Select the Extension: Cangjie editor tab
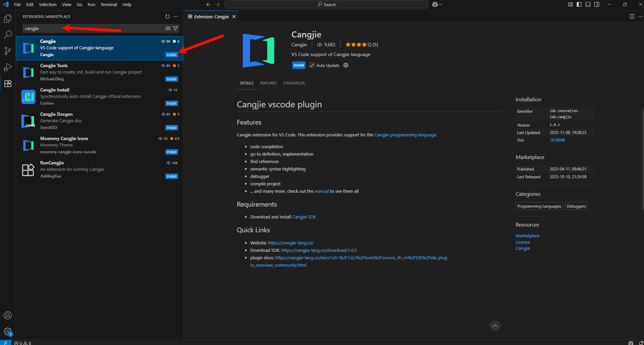Image resolution: width=644 pixels, height=345 pixels. (211, 17)
